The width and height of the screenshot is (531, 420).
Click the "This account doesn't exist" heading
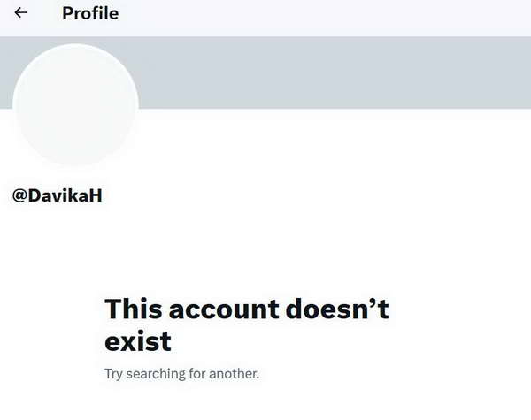(247, 325)
